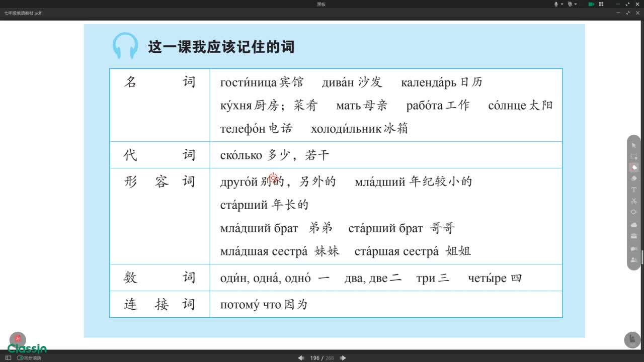Screen dimensions: 644x362
Task: Click the heading 这一课我应该记住的词
Action: (x=221, y=47)
